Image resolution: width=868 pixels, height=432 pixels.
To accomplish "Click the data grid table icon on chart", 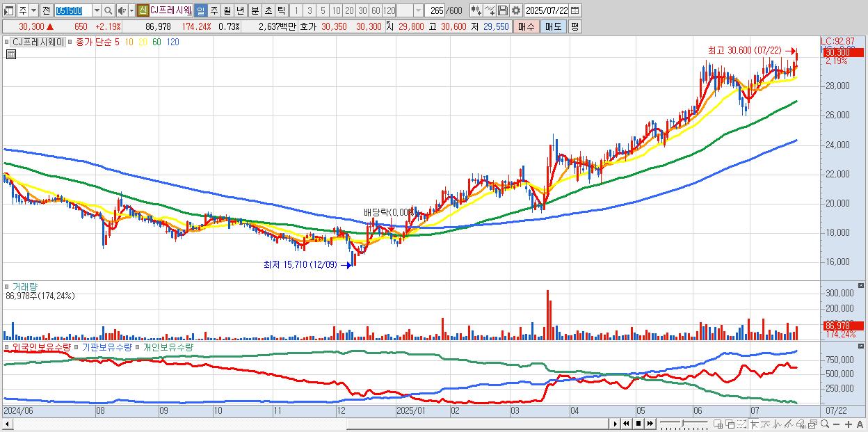I will (x=10, y=54).
